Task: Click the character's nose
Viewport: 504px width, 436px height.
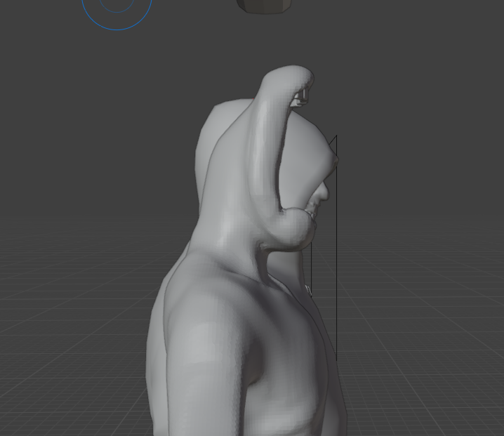Action: pos(324,189)
